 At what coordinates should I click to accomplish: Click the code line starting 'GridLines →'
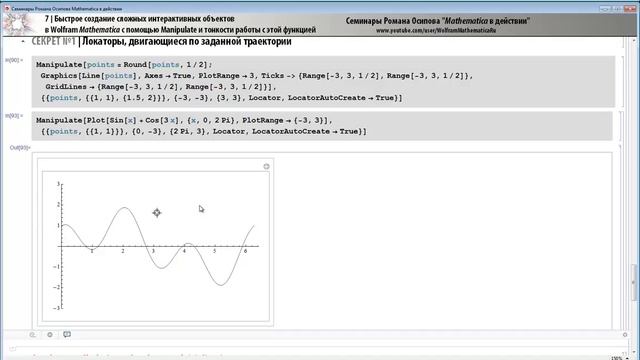click(161, 87)
